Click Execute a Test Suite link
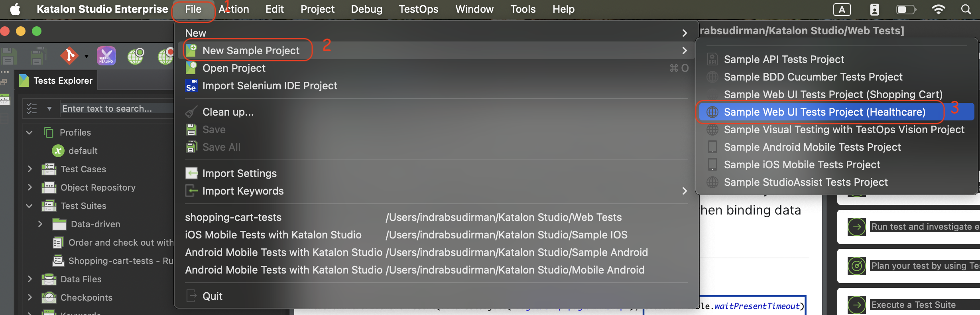 point(913,305)
